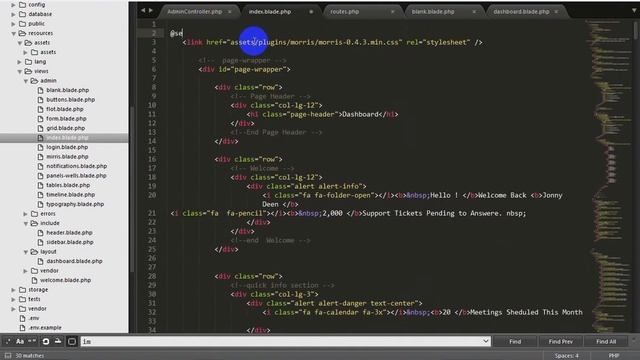Image resolution: width=640 pixels, height=360 pixels.
Task: Click the Find Prev button
Action: 560,341
